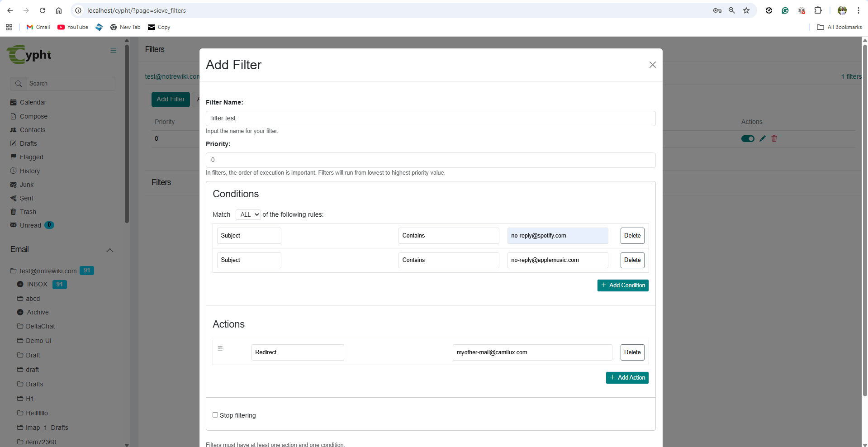Viewport: 868px width, 447px height.
Task: Click the Add Action button
Action: [x=627, y=377]
